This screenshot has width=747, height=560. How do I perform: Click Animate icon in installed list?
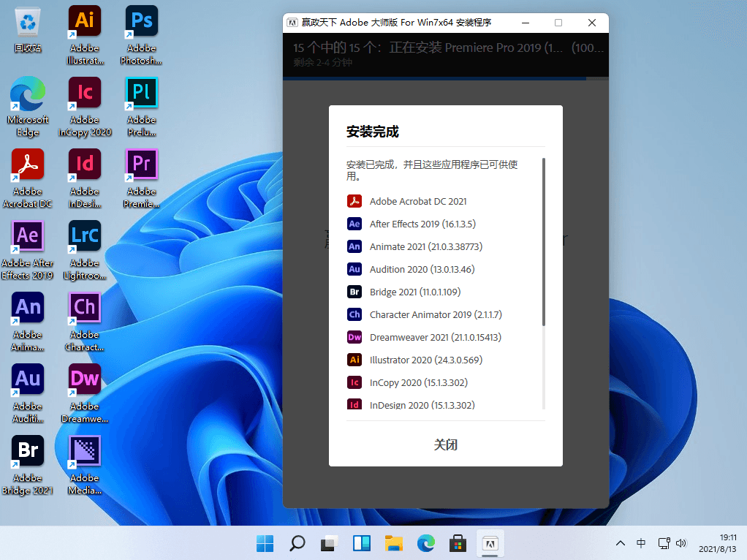[354, 246]
